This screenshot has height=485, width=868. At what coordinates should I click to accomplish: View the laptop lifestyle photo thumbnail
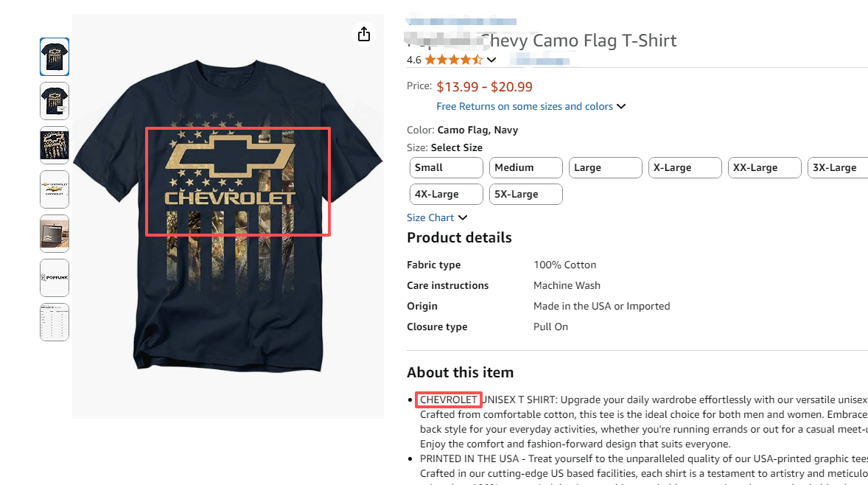(55, 234)
